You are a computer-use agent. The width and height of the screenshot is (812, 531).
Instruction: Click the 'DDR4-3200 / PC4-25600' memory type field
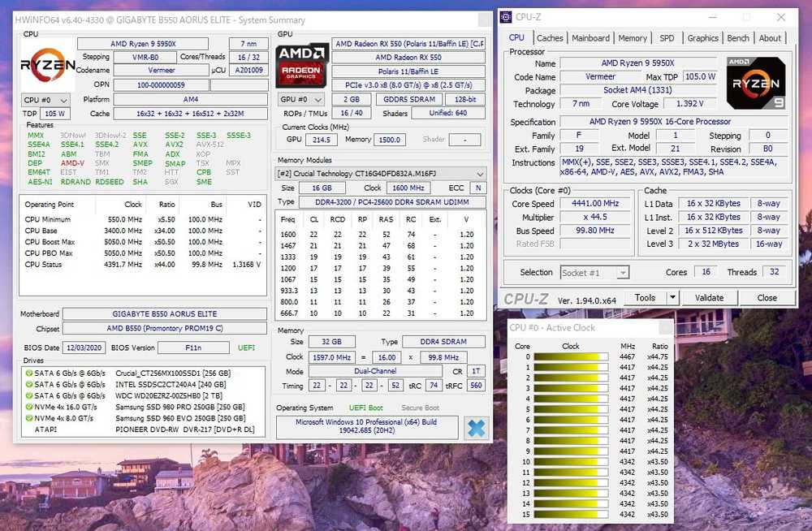coord(392,202)
